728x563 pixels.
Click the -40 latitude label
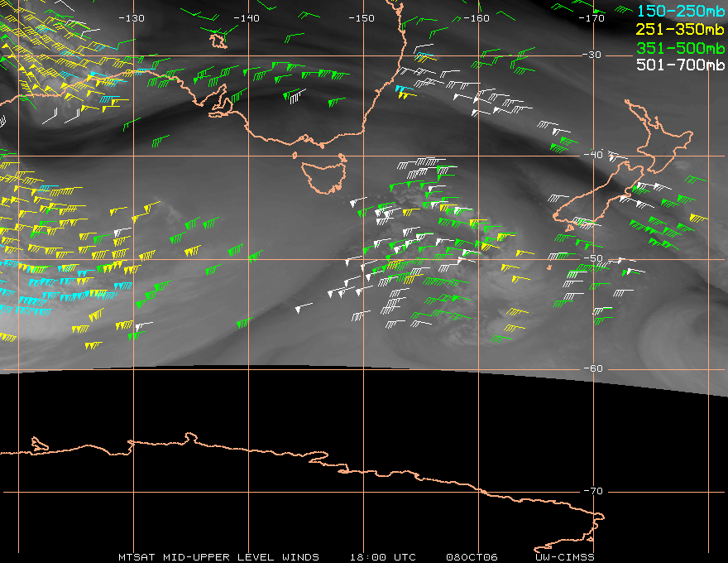593,154
